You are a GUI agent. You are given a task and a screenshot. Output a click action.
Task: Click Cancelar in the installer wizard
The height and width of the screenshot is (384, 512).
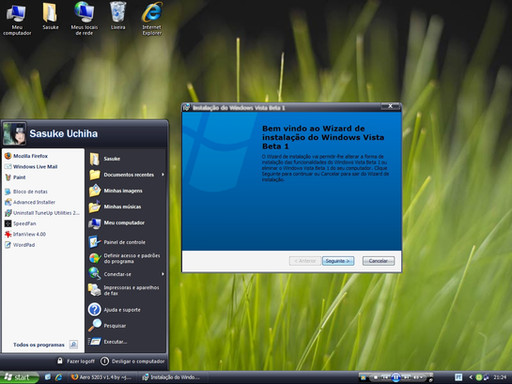point(378,261)
